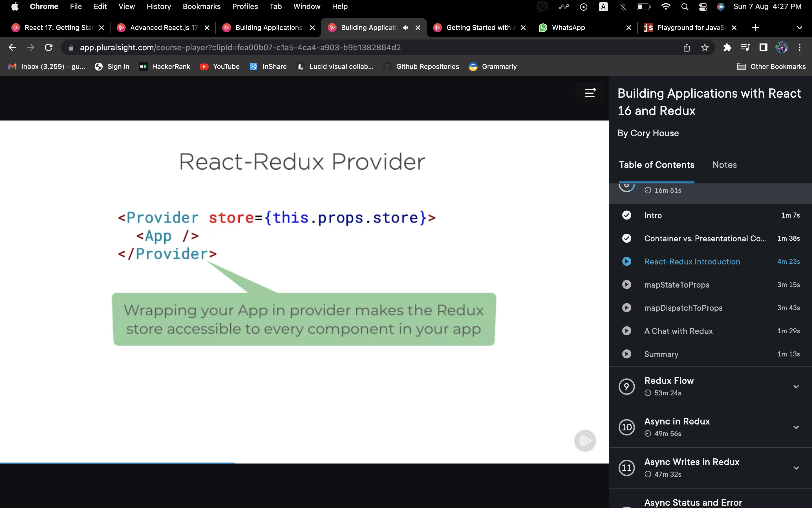
Task: Toggle the Chrome side panel icon
Action: coord(763,47)
